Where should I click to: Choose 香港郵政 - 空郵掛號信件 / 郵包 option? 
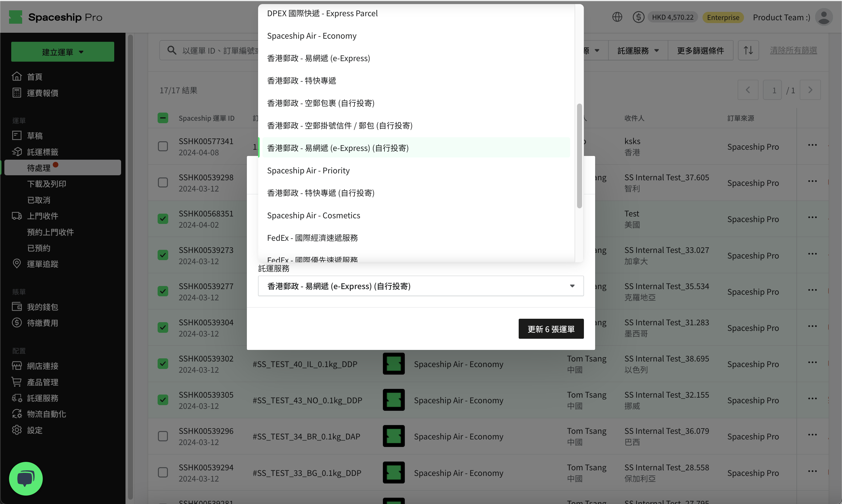tap(416, 125)
